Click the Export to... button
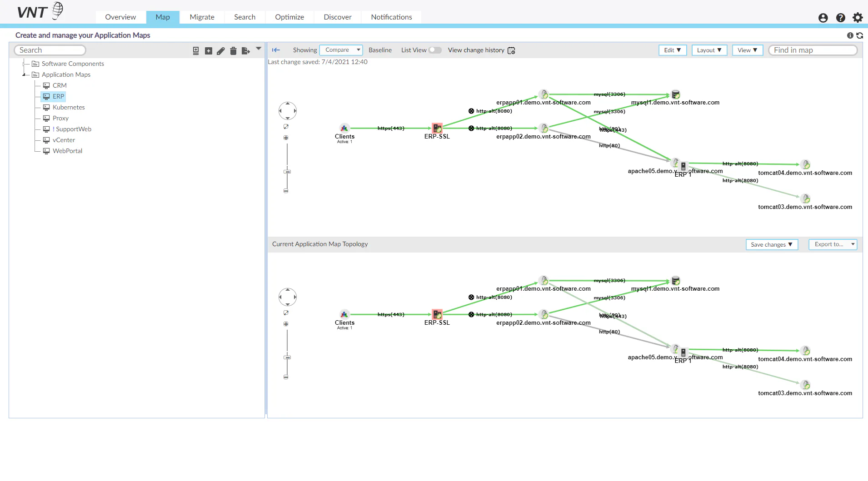The image size is (868, 481). click(833, 244)
